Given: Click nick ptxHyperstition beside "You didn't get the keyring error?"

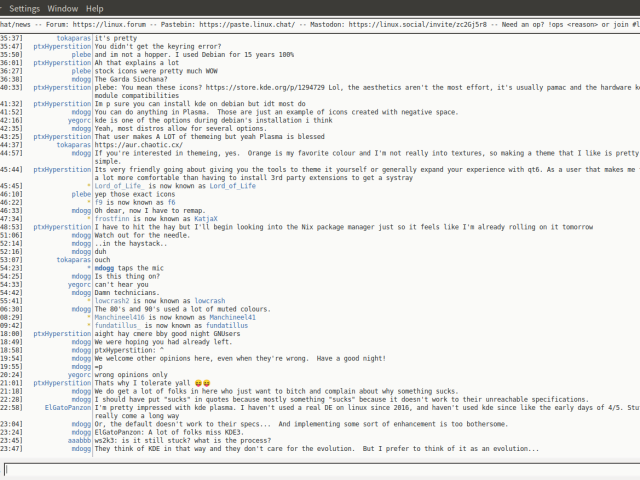Looking at the screenshot, I should point(62,47).
